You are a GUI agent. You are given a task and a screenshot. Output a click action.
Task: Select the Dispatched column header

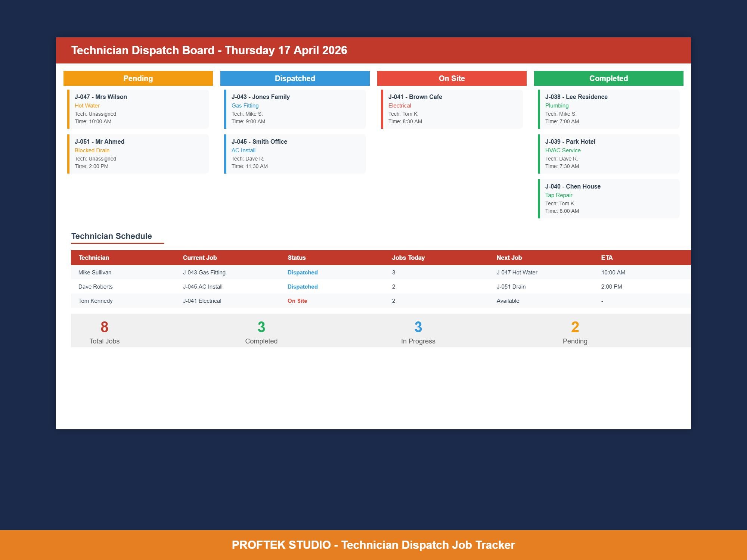295,78
